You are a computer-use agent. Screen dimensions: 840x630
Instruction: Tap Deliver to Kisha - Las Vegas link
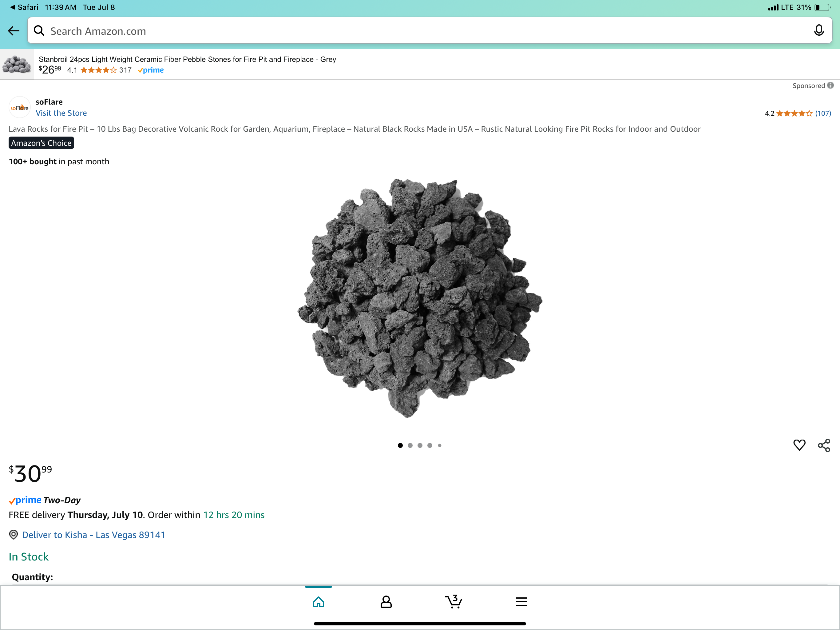pyautogui.click(x=93, y=535)
